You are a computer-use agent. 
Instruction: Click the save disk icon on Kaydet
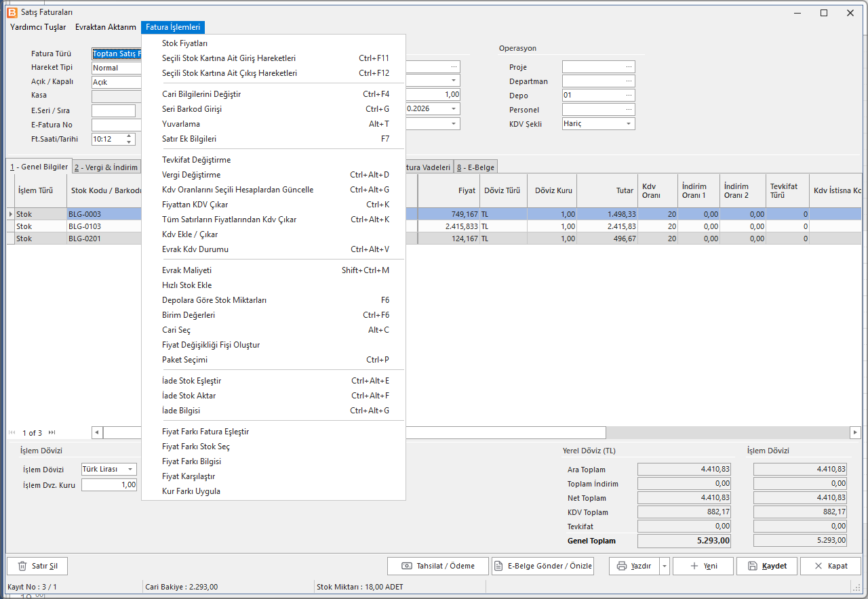point(752,566)
